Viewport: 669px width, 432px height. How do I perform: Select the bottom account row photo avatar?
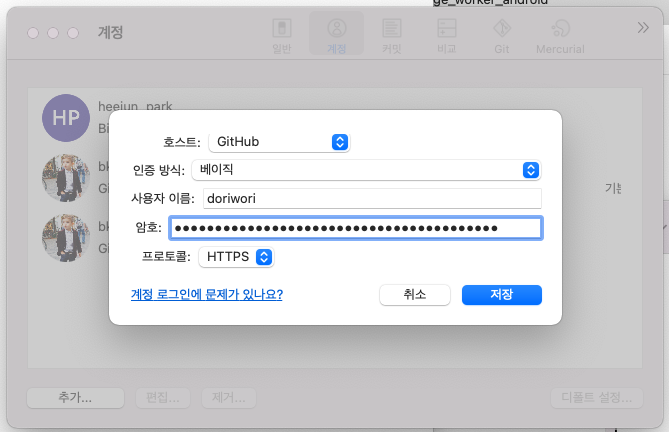[66, 238]
